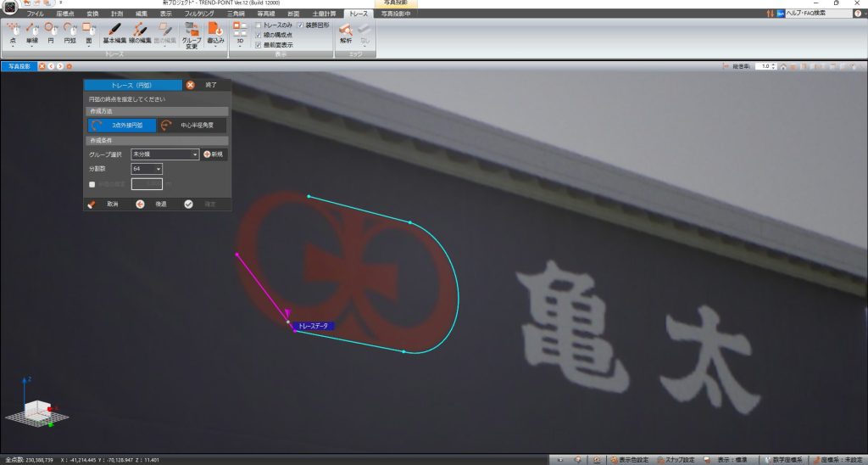Click the ヘルプ・FAQ検索 search field
The height and width of the screenshot is (465, 868).
(x=817, y=14)
